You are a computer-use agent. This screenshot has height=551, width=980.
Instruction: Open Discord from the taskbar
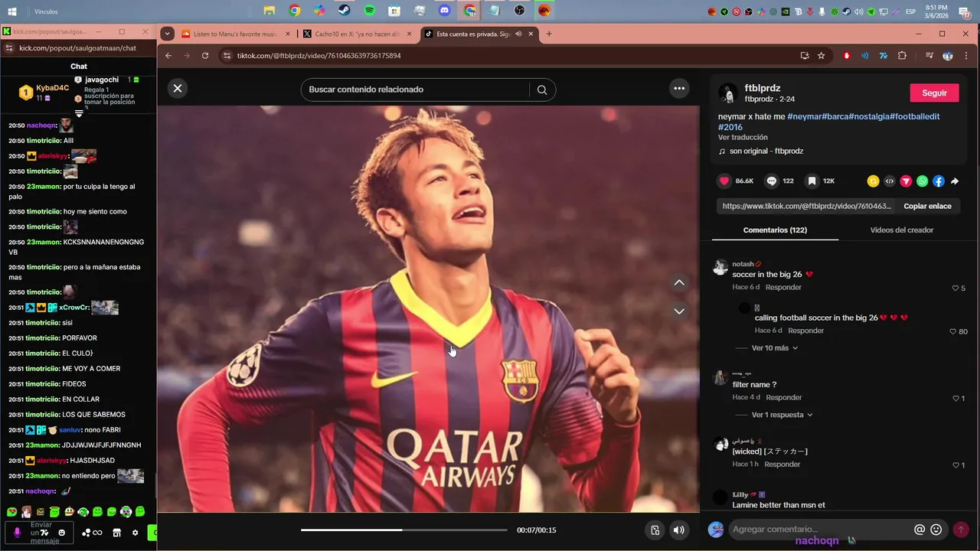click(x=444, y=11)
